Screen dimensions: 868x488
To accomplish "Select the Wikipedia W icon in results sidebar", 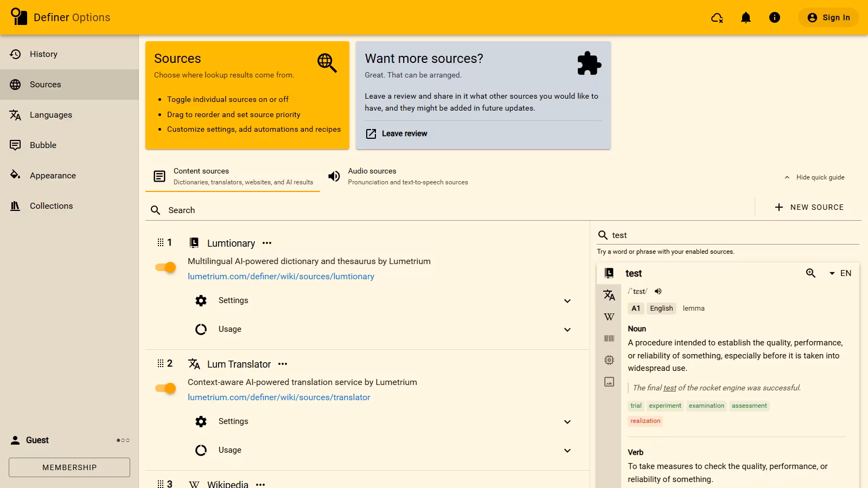I will [x=609, y=317].
